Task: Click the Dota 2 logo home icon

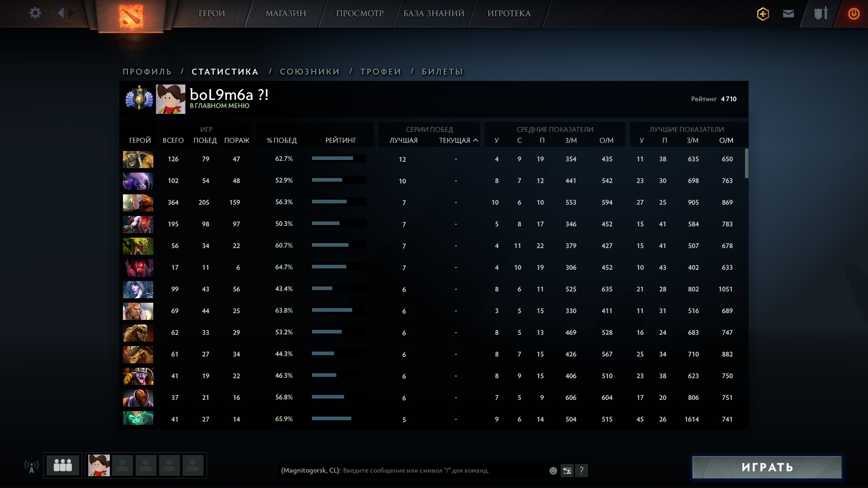Action: click(x=131, y=16)
